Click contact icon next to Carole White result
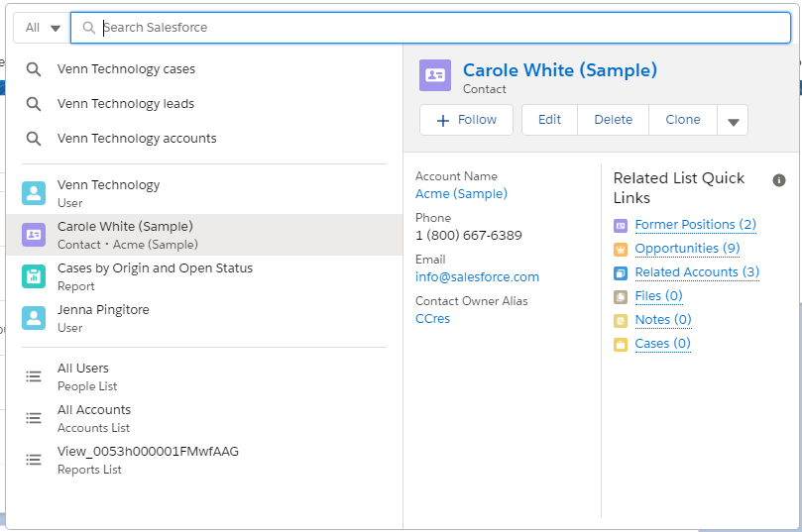Viewport: 802px width, 532px height. (34, 235)
